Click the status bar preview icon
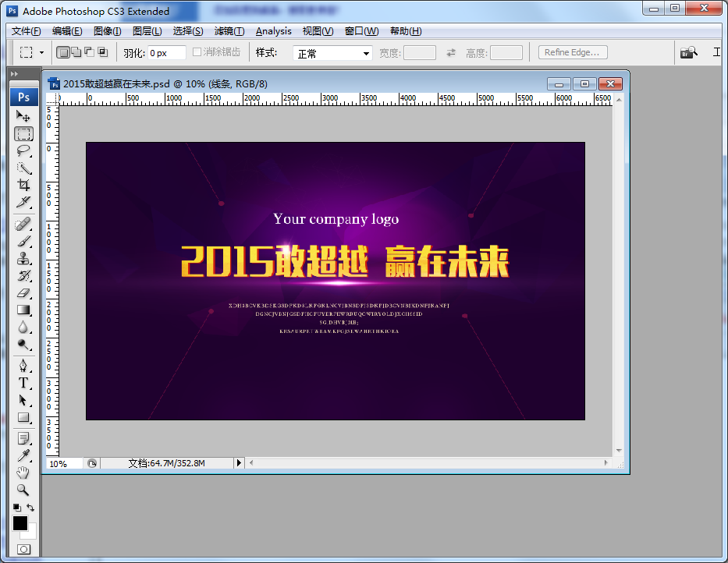 pyautogui.click(x=92, y=463)
